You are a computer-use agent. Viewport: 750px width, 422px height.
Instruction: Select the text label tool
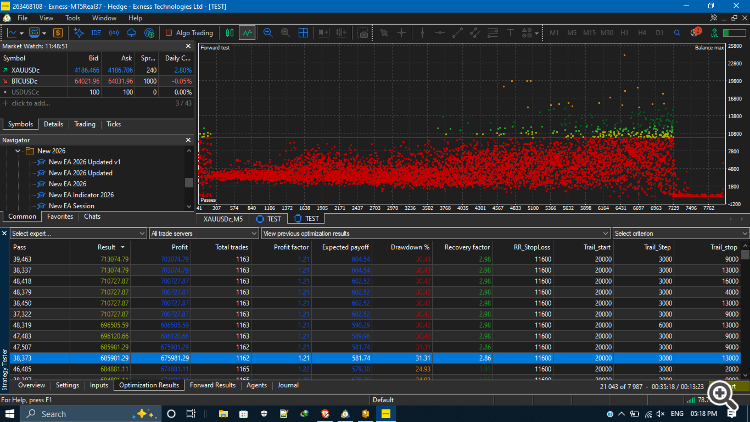coord(510,33)
